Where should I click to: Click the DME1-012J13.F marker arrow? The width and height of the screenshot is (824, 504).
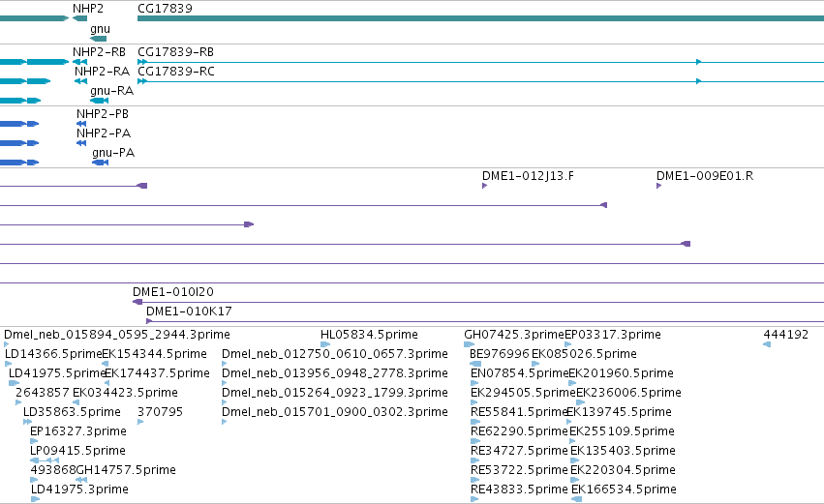[x=484, y=186]
